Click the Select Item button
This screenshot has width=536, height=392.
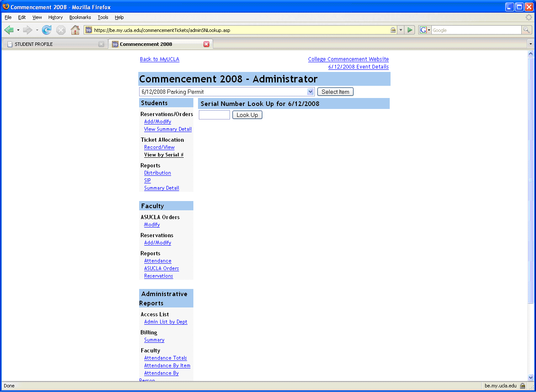click(x=335, y=92)
